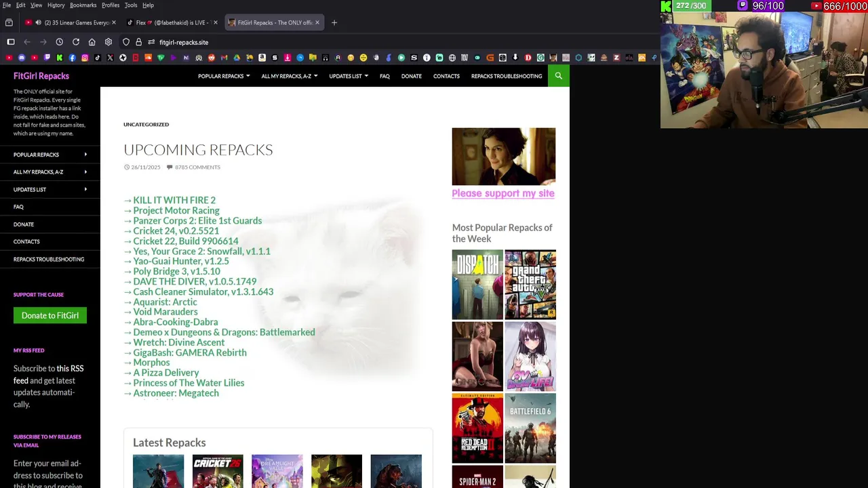Open the Google Drive bookmark
The image size is (868, 488).
[x=237, y=58]
